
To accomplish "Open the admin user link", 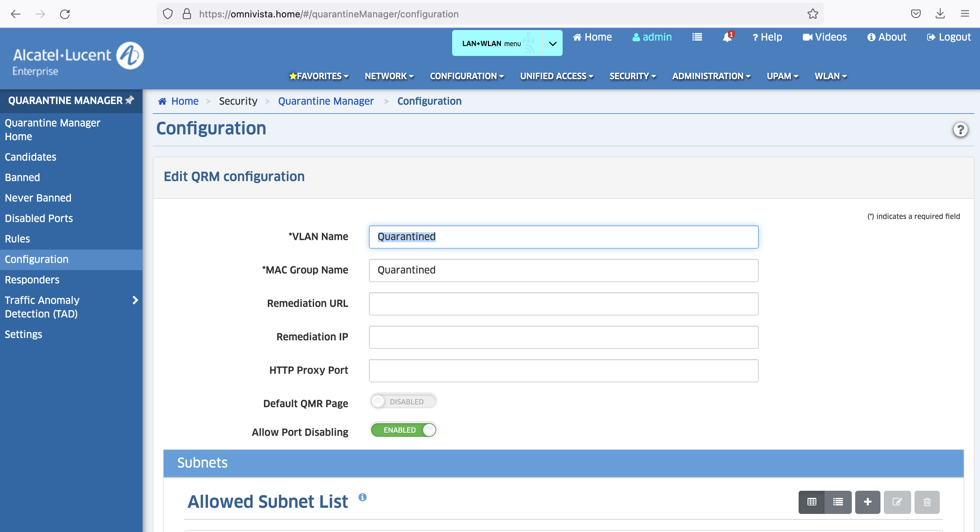I will pos(652,37).
